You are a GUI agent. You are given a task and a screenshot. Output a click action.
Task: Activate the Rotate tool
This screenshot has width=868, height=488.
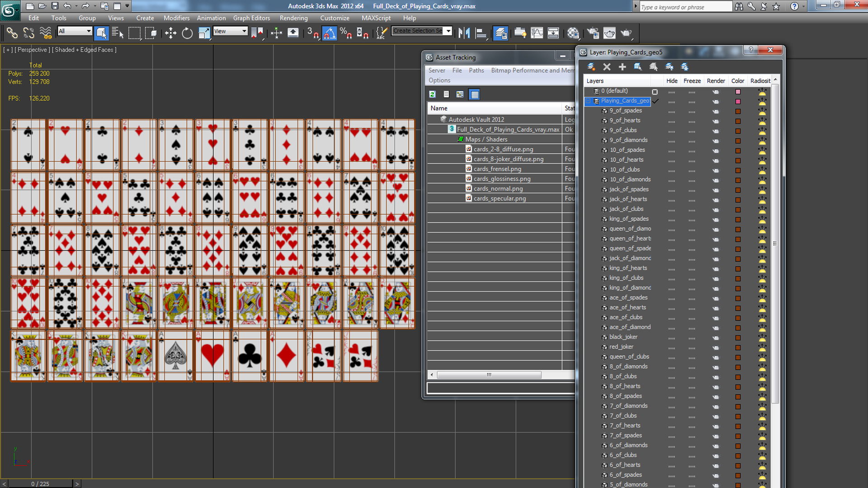click(x=187, y=33)
